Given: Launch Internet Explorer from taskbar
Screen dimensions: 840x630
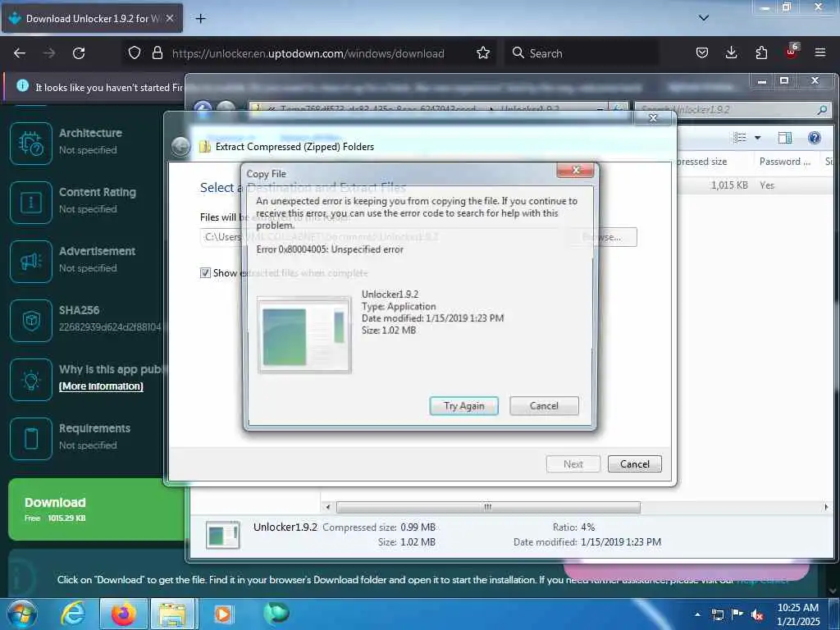Looking at the screenshot, I should pos(73,614).
